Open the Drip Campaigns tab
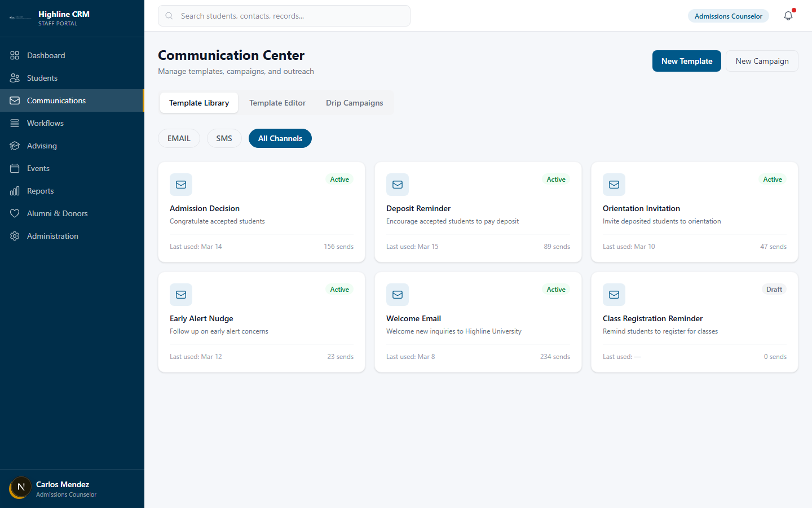The height and width of the screenshot is (508, 812). 354,103
